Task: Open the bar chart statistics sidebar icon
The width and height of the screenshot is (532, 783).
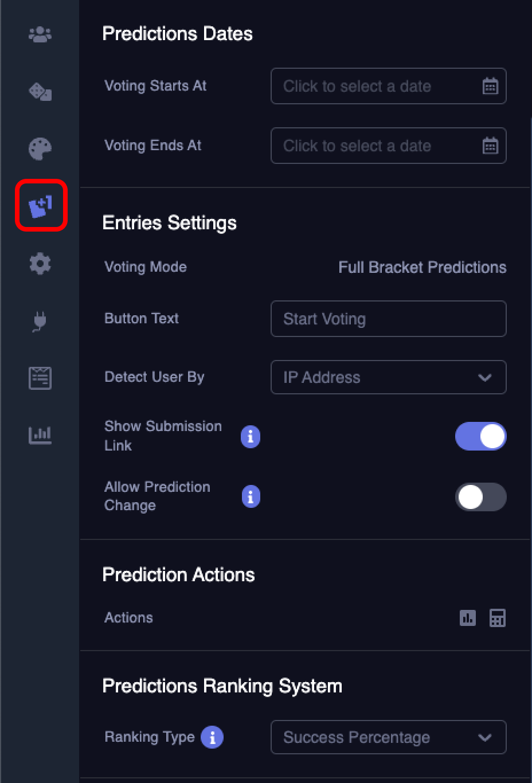Action: pos(40,436)
